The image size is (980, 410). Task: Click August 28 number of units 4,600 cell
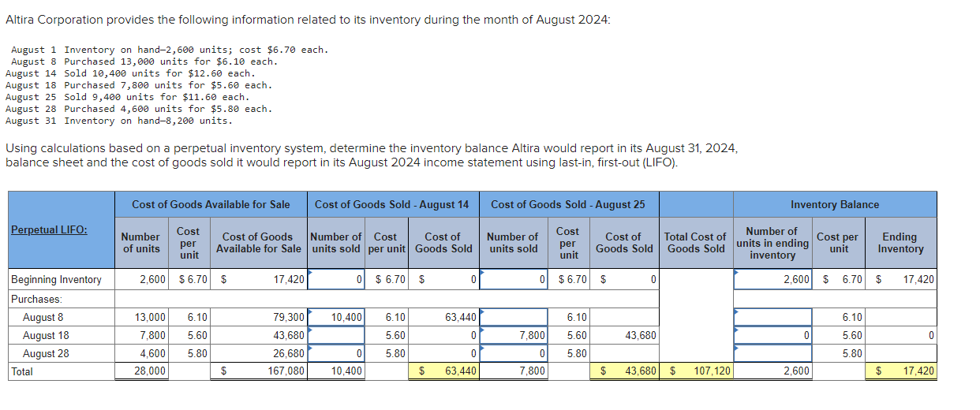[141, 353]
